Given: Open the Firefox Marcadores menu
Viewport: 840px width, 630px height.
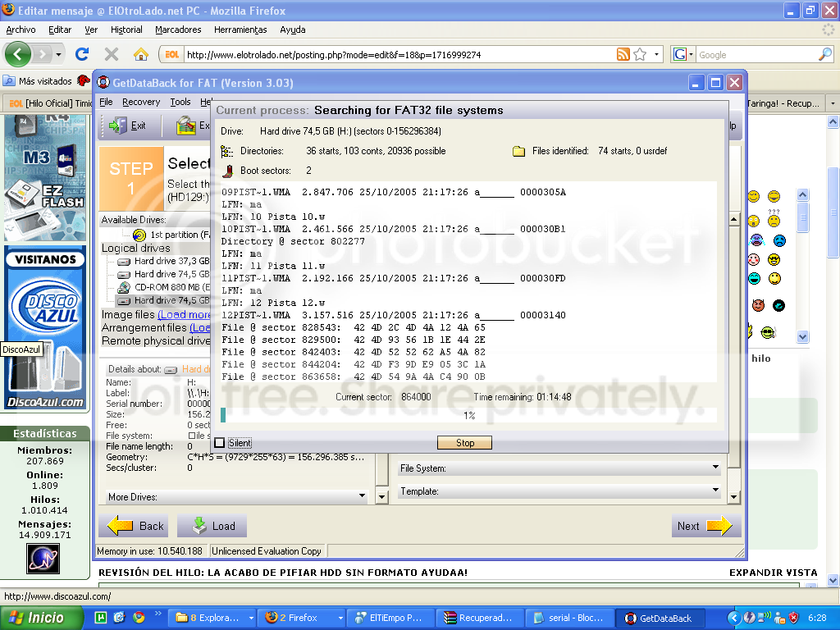Looking at the screenshot, I should pos(178,30).
